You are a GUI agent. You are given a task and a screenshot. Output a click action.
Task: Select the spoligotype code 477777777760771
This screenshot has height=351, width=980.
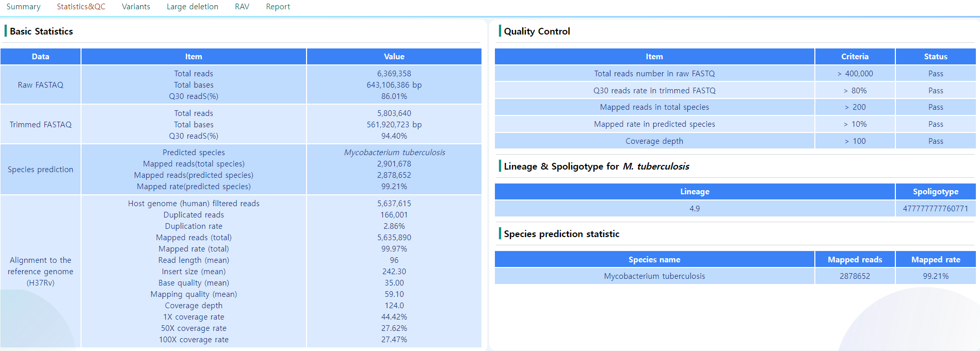[936, 209]
